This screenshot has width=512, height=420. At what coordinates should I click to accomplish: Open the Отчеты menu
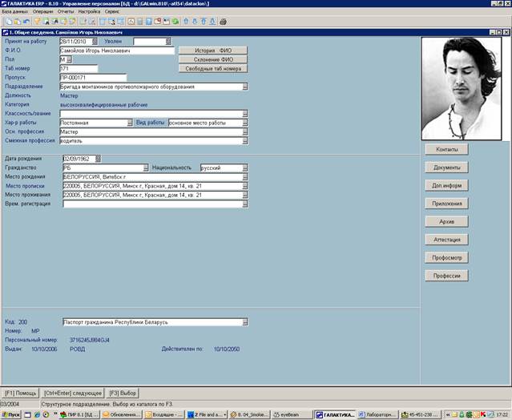click(66, 12)
